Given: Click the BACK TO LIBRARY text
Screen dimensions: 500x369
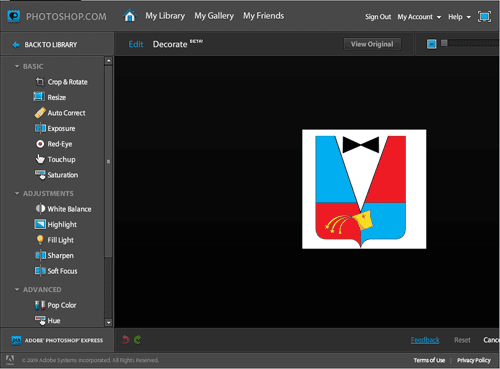Looking at the screenshot, I should click(x=51, y=45).
